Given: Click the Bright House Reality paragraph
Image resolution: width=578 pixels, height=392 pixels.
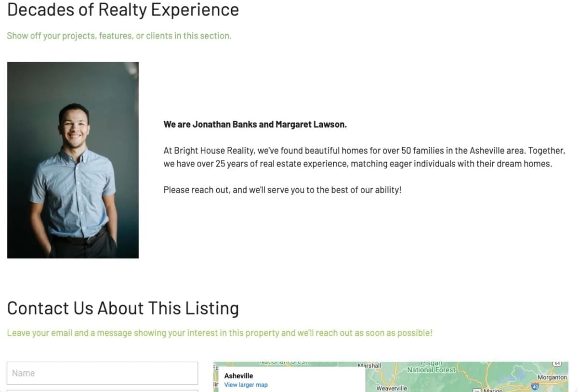Looking at the screenshot, I should [364, 157].
